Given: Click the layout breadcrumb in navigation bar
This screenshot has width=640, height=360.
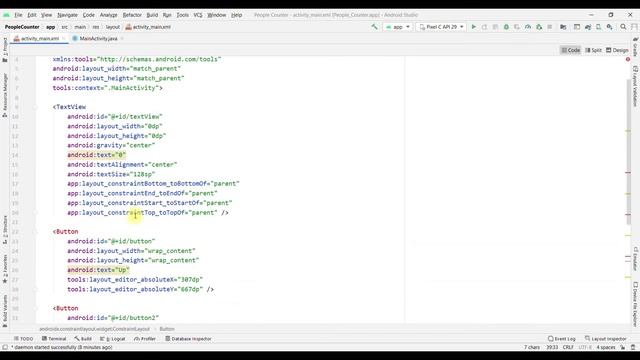Looking at the screenshot, I should click(113, 27).
